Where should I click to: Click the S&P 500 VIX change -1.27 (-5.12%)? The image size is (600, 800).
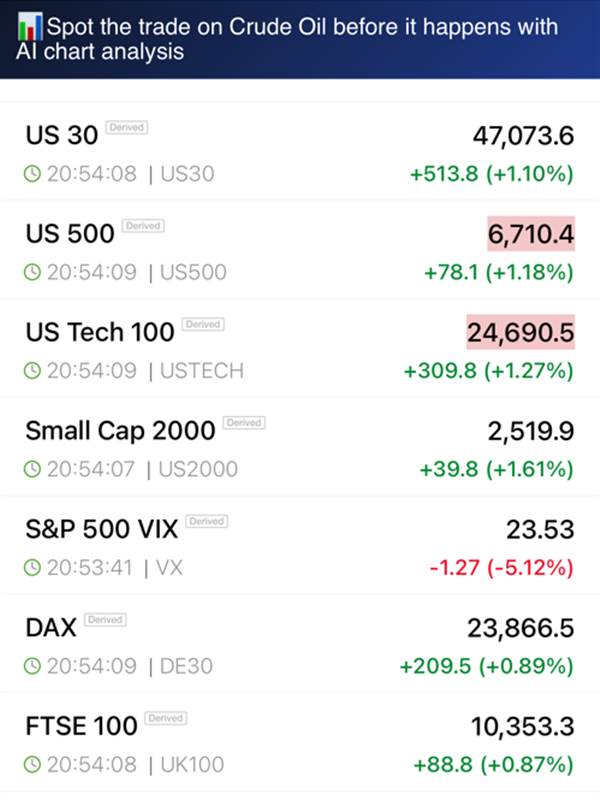[x=501, y=568]
